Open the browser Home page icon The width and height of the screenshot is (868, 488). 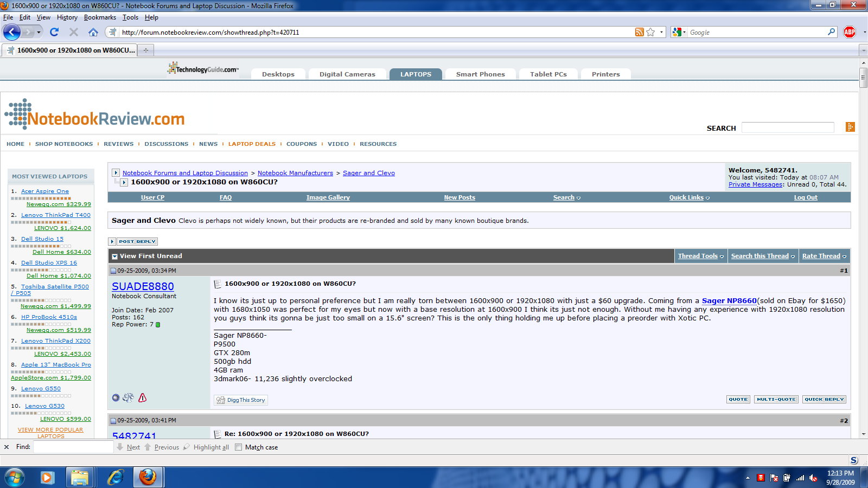(93, 32)
